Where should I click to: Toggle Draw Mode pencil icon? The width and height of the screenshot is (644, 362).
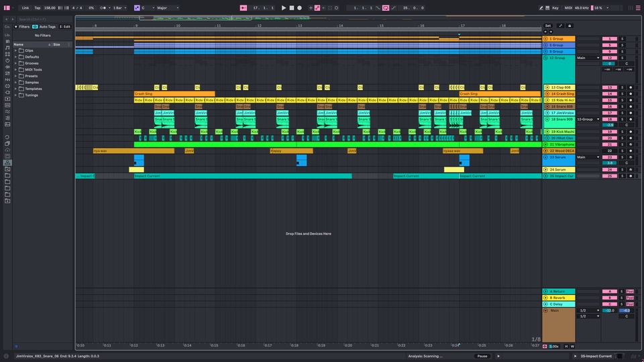click(x=541, y=8)
